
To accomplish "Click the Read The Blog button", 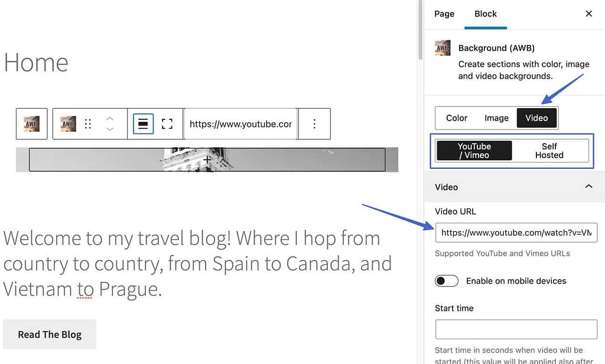I will tap(50, 334).
